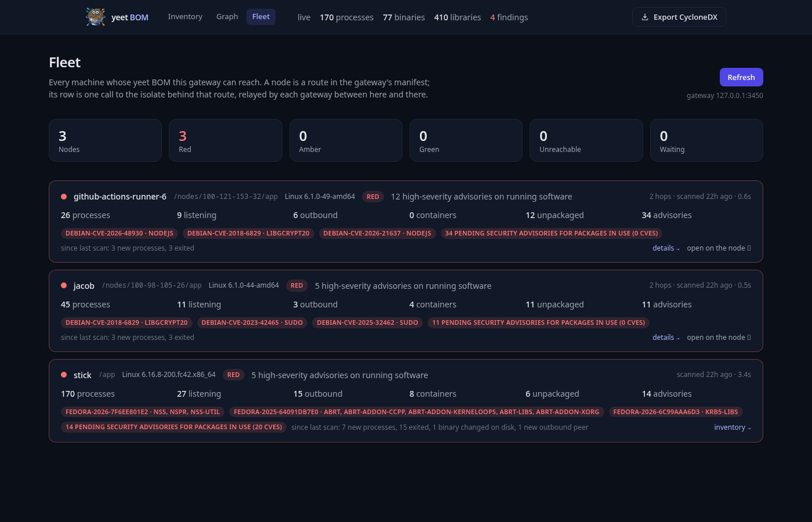
Task: Click '12 unpackaged' value
Action: [x=554, y=215]
